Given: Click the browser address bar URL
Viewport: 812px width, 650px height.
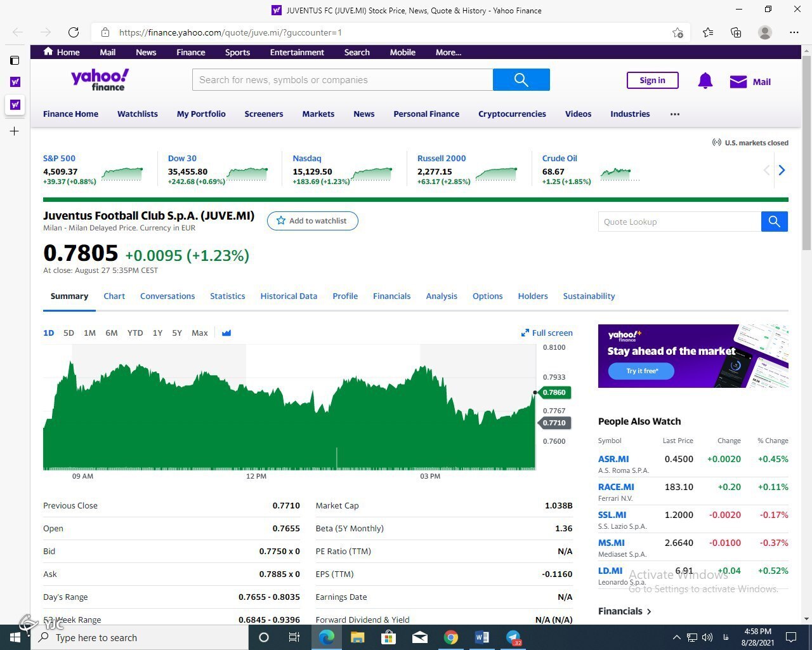Looking at the screenshot, I should point(230,32).
